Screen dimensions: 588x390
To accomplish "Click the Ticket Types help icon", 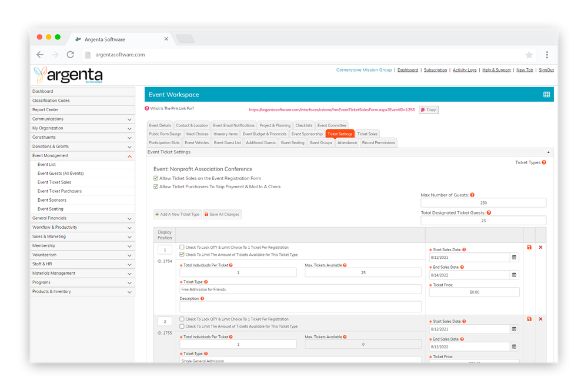I will click(x=544, y=162).
